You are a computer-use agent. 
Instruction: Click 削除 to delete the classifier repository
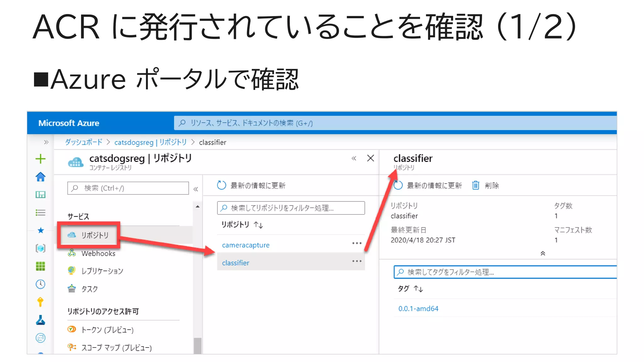(486, 185)
